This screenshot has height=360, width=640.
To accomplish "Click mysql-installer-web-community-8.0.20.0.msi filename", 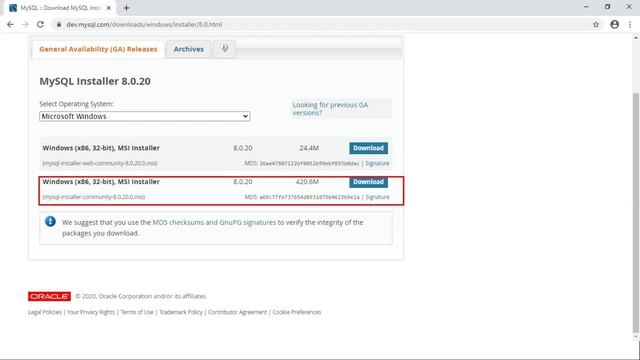I will click(100, 163).
